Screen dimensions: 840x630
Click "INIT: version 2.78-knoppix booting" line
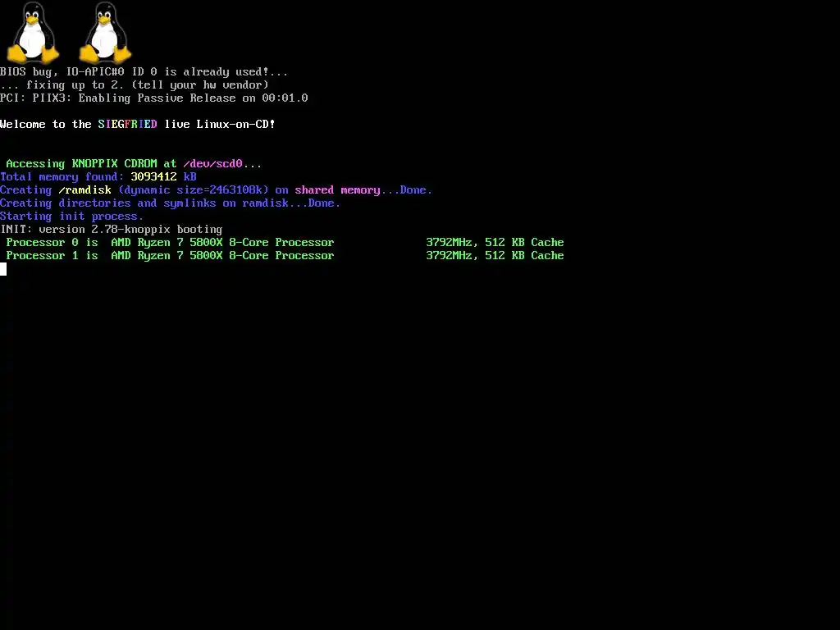pos(112,230)
